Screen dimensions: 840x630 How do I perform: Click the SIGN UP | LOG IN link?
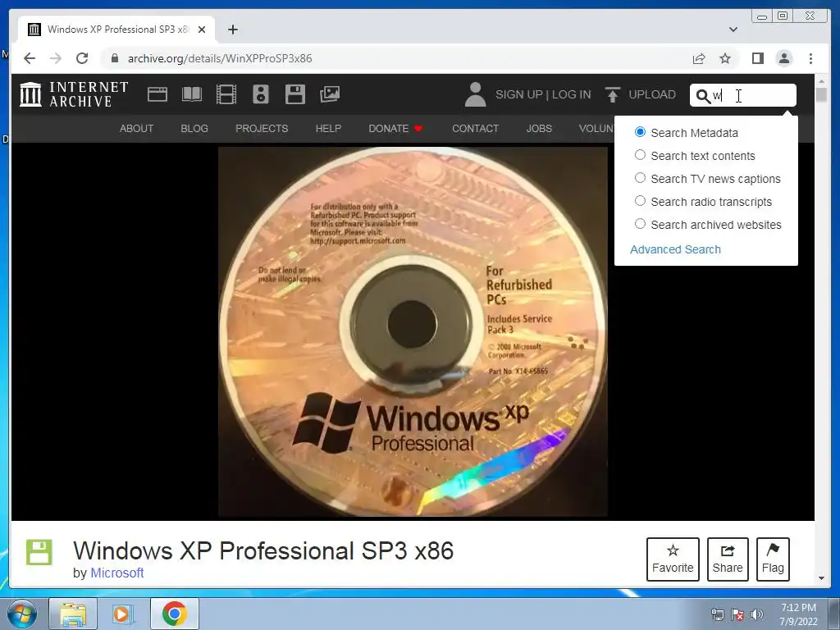point(543,95)
